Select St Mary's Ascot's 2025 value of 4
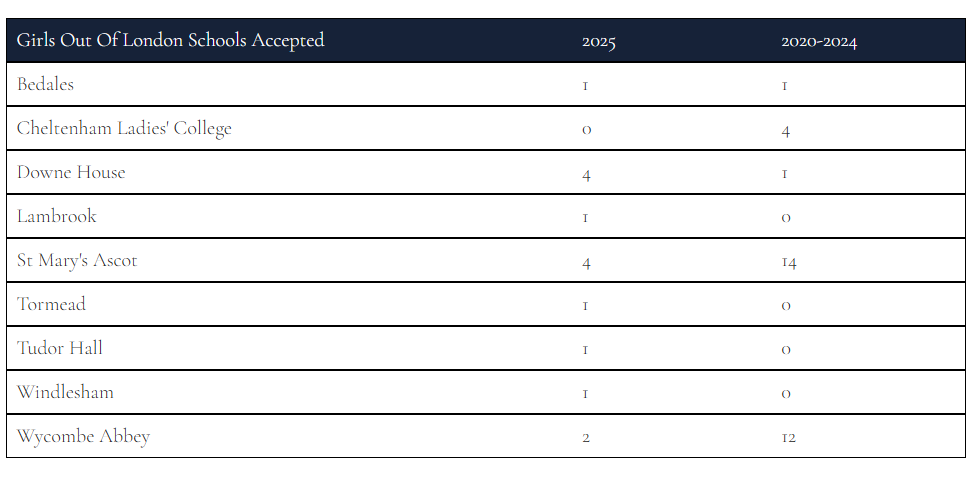This screenshot has width=980, height=484. click(586, 262)
